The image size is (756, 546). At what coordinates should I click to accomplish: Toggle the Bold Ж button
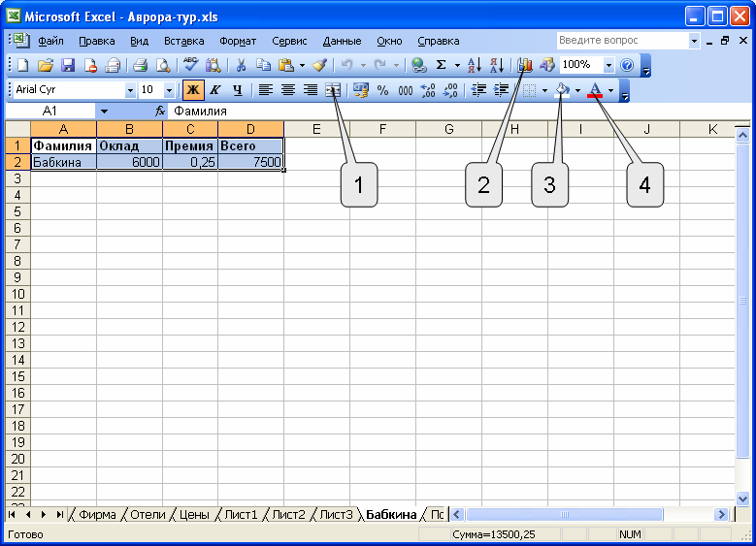coord(193,90)
